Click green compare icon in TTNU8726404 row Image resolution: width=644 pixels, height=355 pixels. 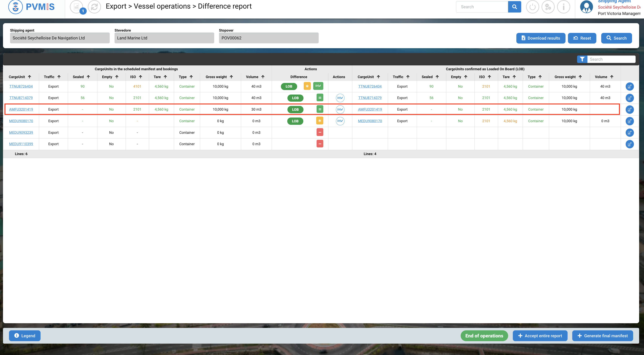(x=318, y=86)
